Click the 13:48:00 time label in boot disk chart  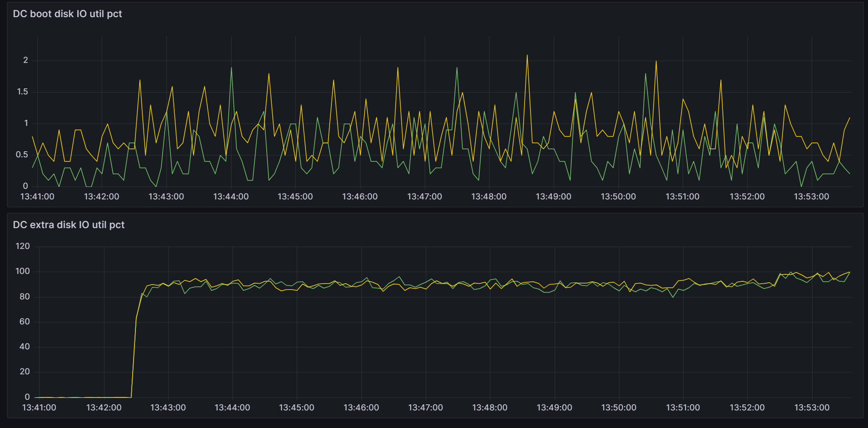pyautogui.click(x=489, y=197)
